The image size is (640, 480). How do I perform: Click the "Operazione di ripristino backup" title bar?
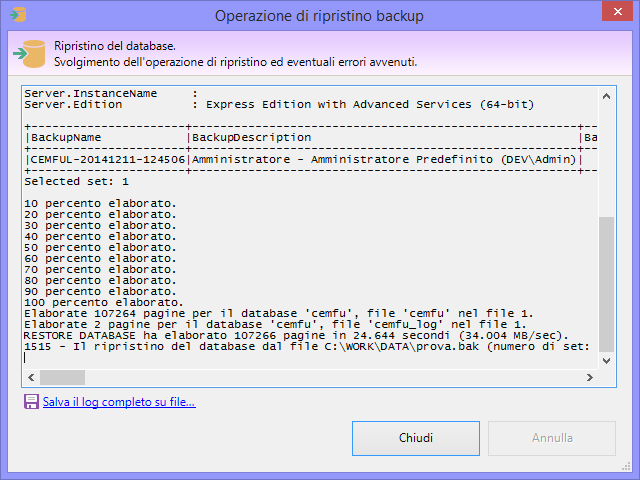[318, 15]
